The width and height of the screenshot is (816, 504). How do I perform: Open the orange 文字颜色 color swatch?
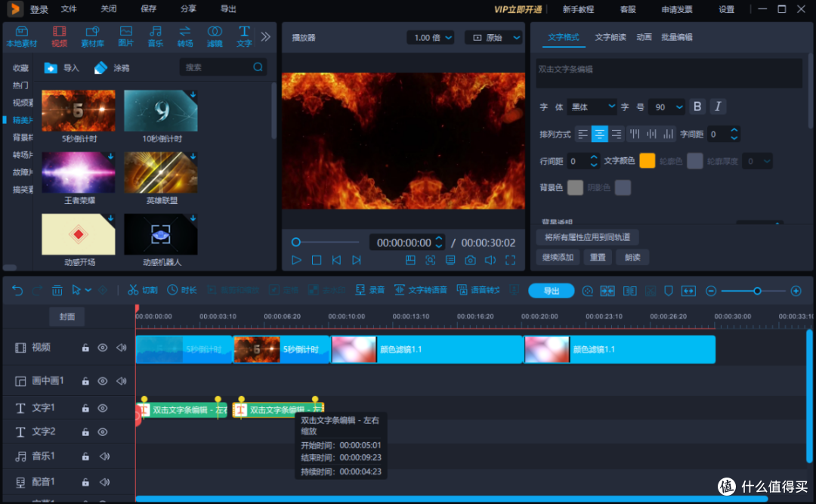click(x=647, y=160)
